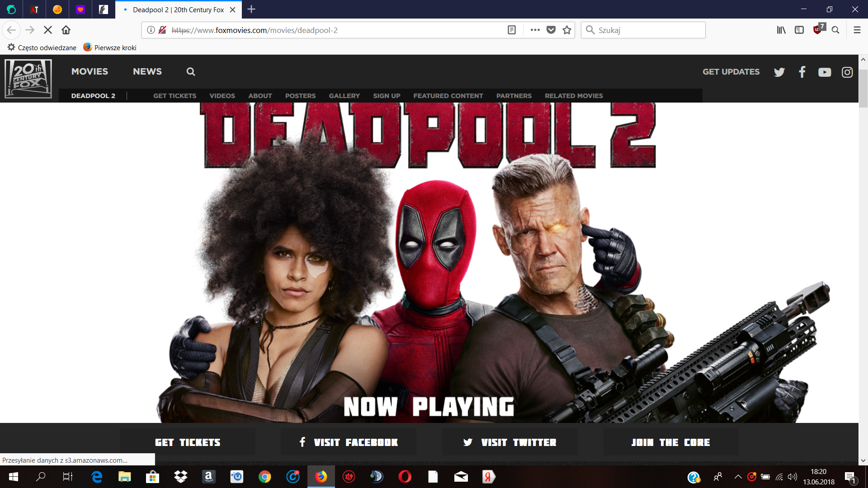Viewport: 868px width, 488px height.
Task: Toggle Reader View for this page
Action: [x=511, y=30]
